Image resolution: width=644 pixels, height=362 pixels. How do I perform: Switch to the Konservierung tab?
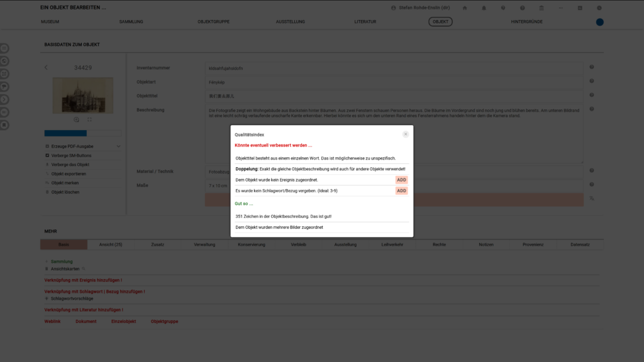[x=252, y=244]
